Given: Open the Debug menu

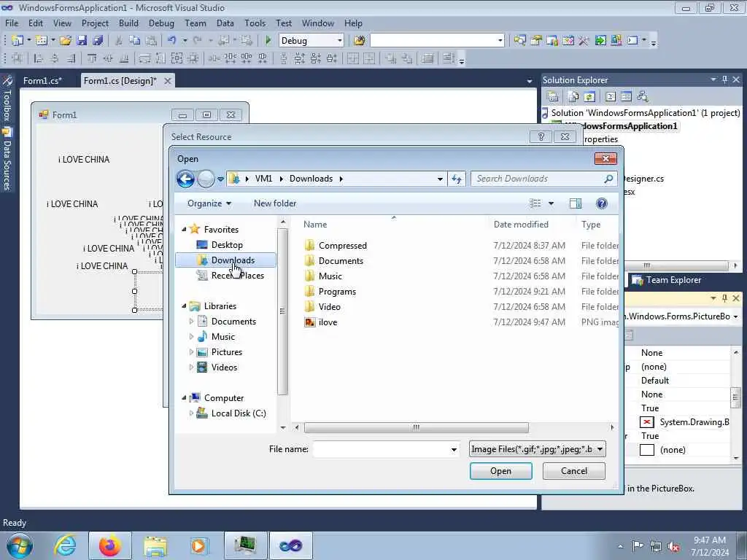Looking at the screenshot, I should [x=161, y=23].
